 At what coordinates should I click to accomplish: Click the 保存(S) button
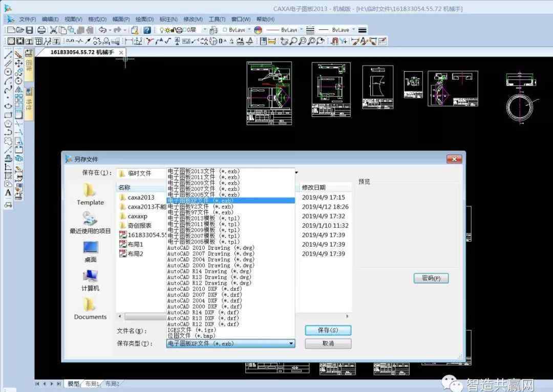pos(328,330)
